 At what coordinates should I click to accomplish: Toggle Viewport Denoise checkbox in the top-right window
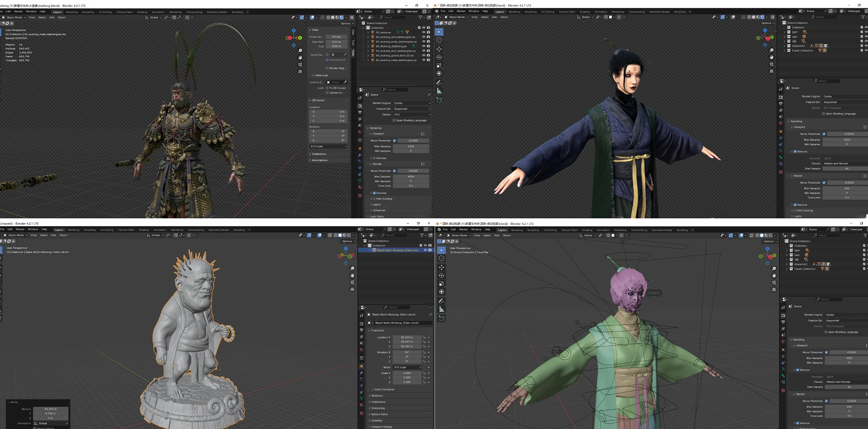click(795, 152)
